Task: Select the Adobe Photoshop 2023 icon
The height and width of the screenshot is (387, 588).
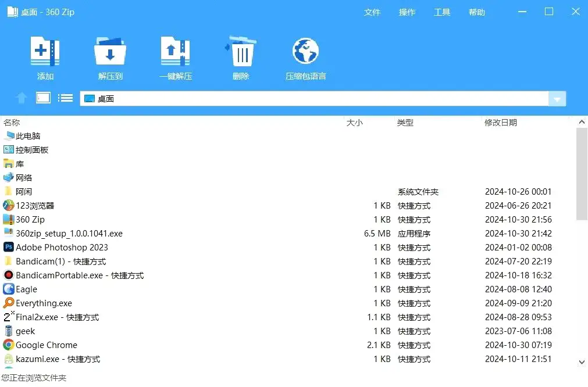Action: [x=9, y=247]
